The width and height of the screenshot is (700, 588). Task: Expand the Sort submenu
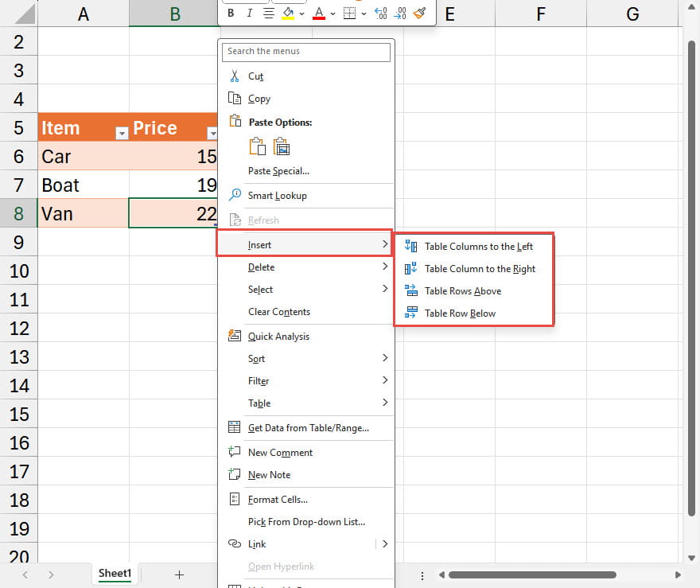[x=385, y=359]
